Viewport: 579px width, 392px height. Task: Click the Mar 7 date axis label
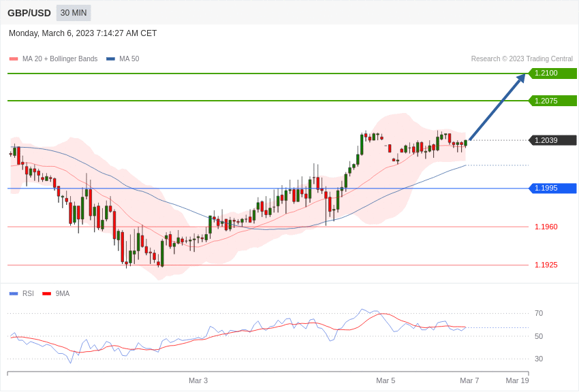coord(469,380)
